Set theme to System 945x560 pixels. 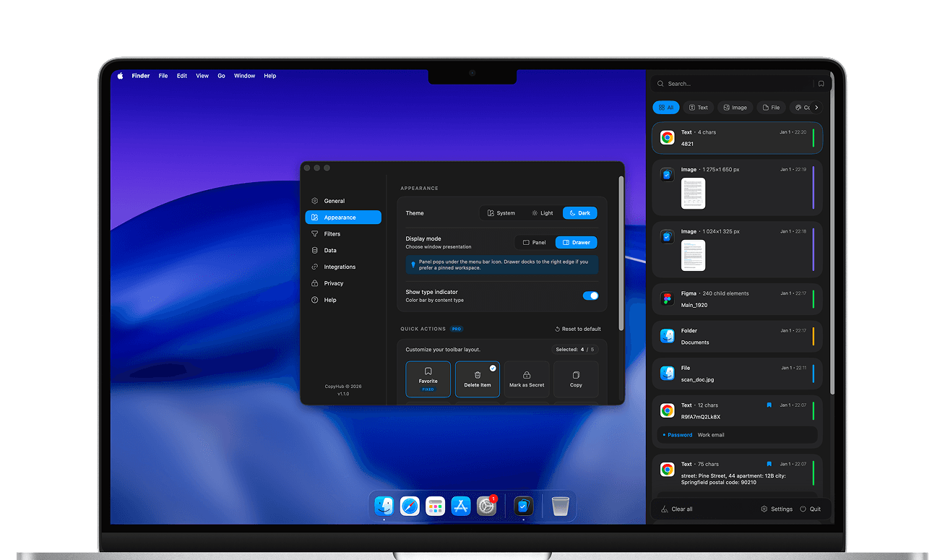coord(501,213)
